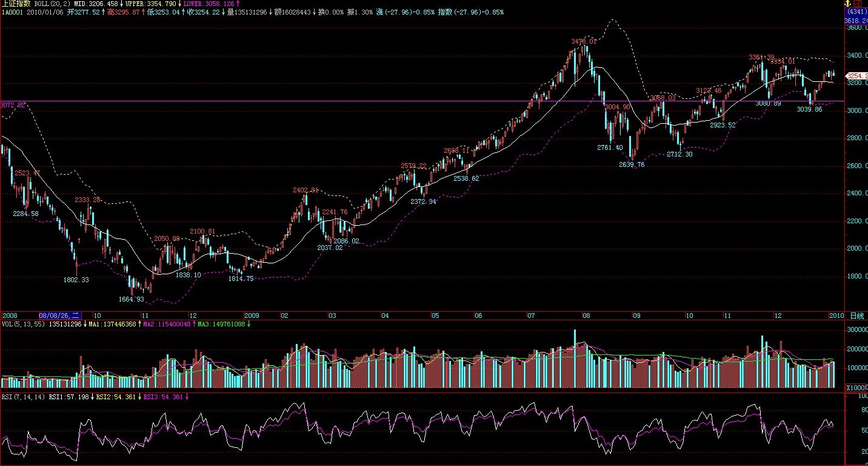Click the close price 收3254.22
The height and width of the screenshot is (466, 868).
coord(204,12)
